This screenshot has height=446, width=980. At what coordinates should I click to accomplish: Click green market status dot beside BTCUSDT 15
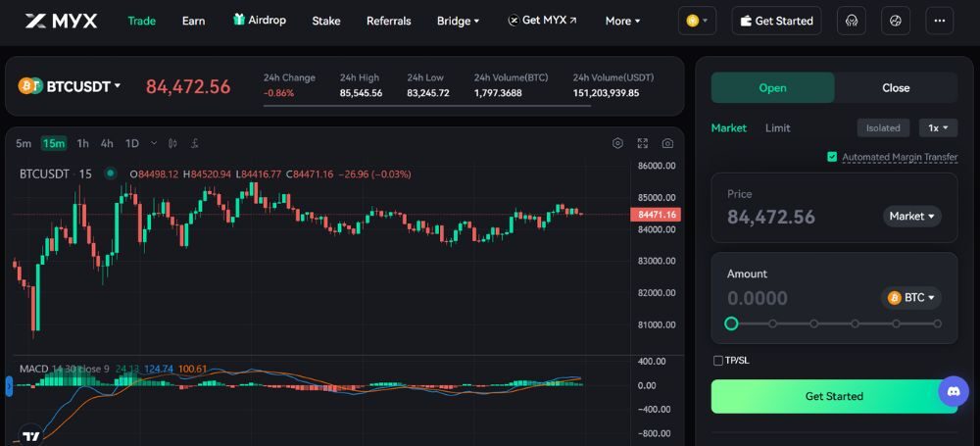pyautogui.click(x=111, y=173)
